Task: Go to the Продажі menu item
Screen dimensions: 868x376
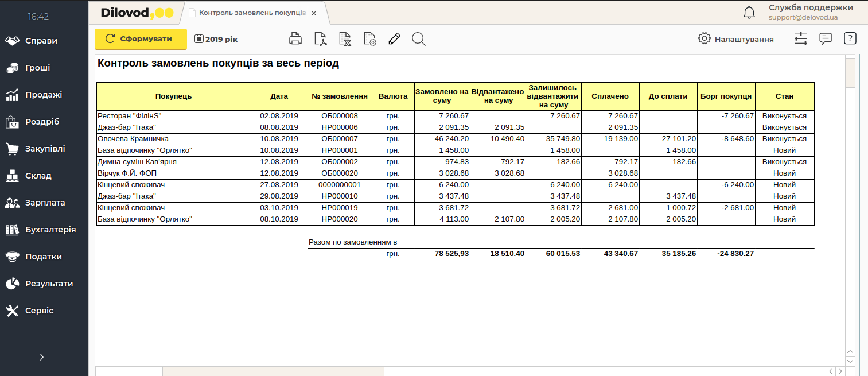Action: (44, 95)
